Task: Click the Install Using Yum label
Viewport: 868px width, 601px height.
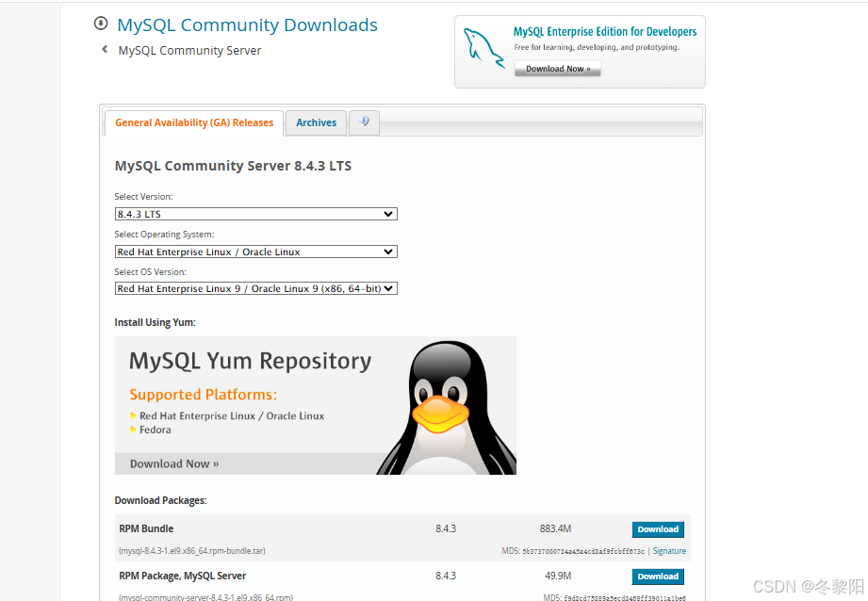Action: [x=155, y=322]
